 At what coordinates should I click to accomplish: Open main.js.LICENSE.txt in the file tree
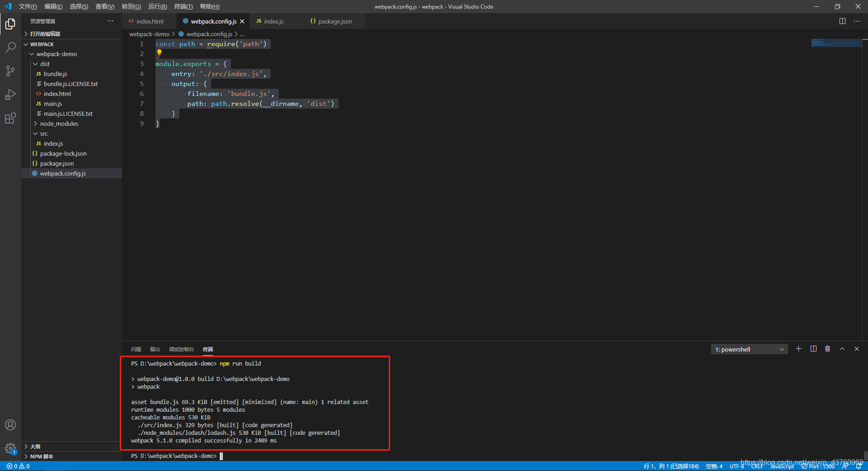tap(71, 114)
